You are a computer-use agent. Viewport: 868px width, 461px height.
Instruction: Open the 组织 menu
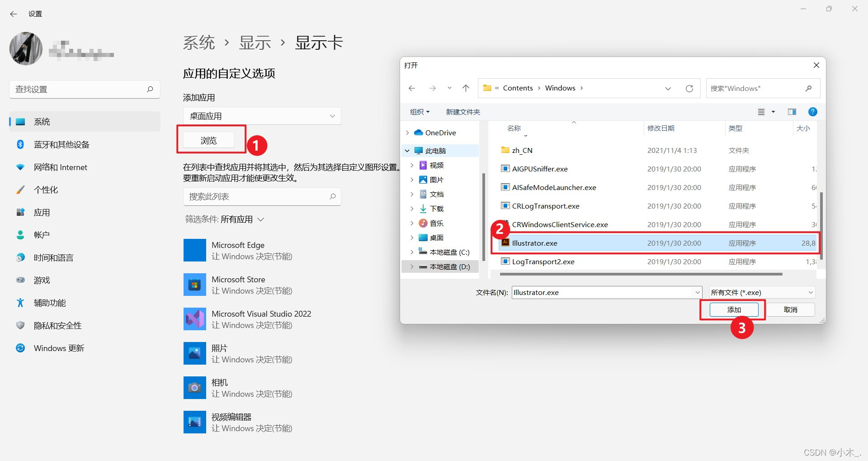pyautogui.click(x=420, y=112)
